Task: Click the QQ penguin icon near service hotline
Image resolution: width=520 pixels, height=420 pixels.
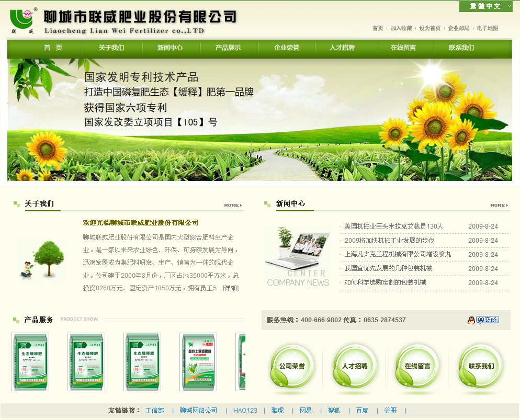Action: [472, 319]
